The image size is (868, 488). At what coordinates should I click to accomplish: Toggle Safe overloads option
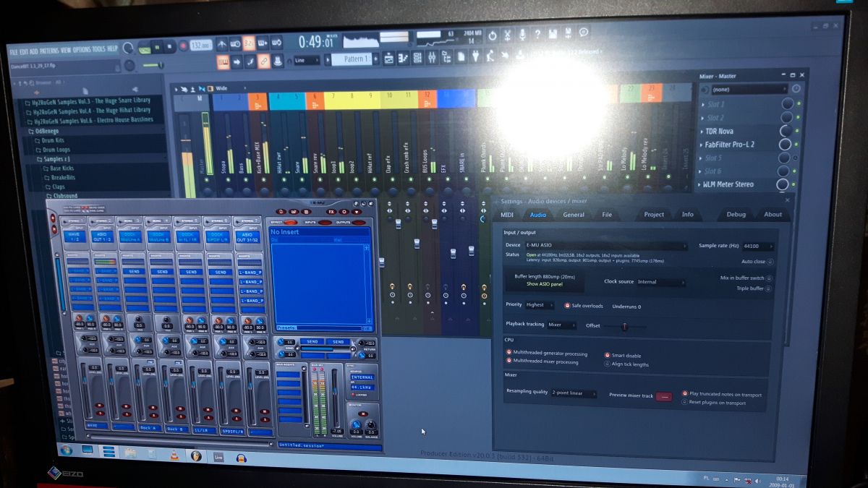[583, 306]
